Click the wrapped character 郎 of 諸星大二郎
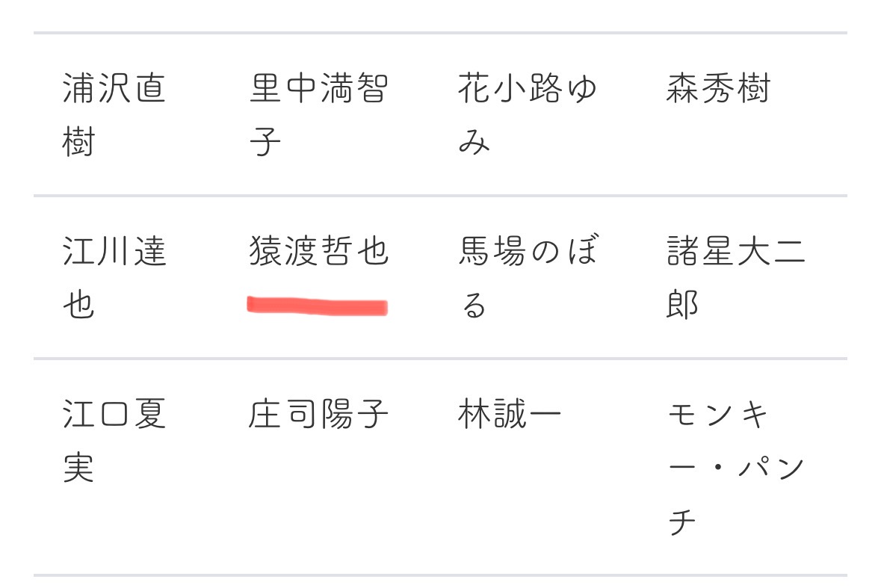The image size is (881, 588). tap(682, 304)
